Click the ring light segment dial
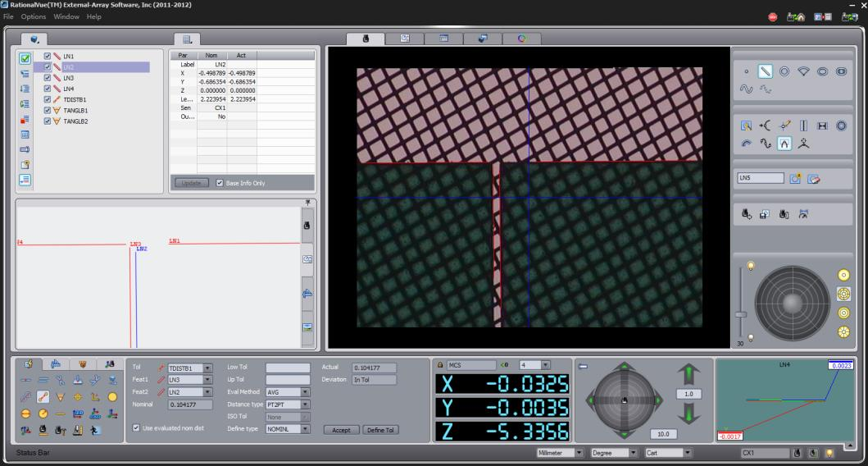 pos(792,303)
